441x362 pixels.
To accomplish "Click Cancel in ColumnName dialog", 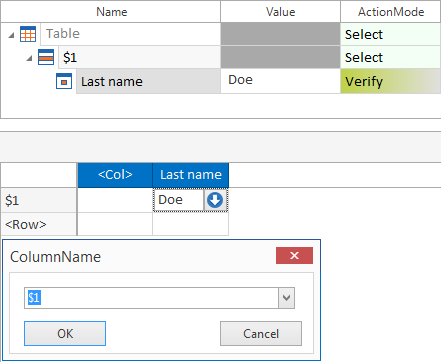I will [261, 333].
